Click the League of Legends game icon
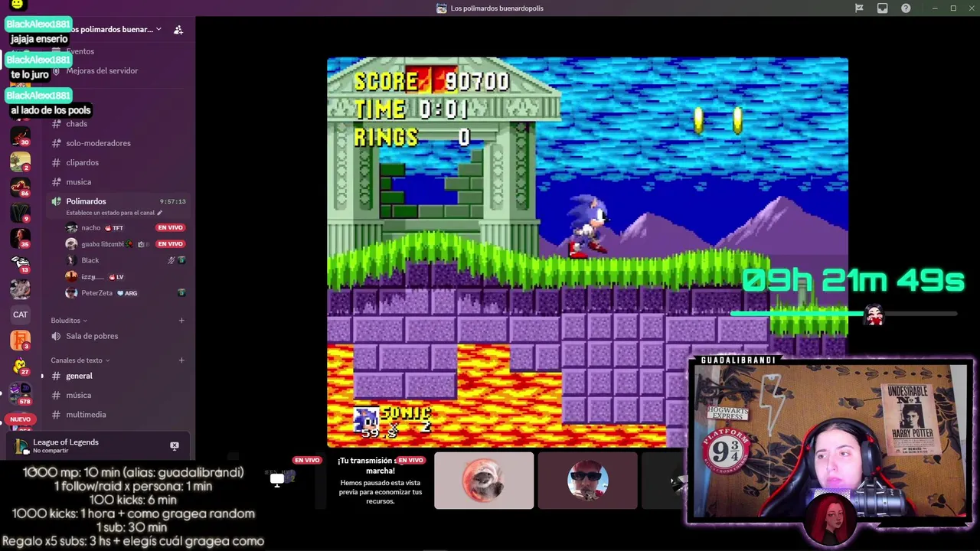The image size is (980, 551). coord(21,445)
